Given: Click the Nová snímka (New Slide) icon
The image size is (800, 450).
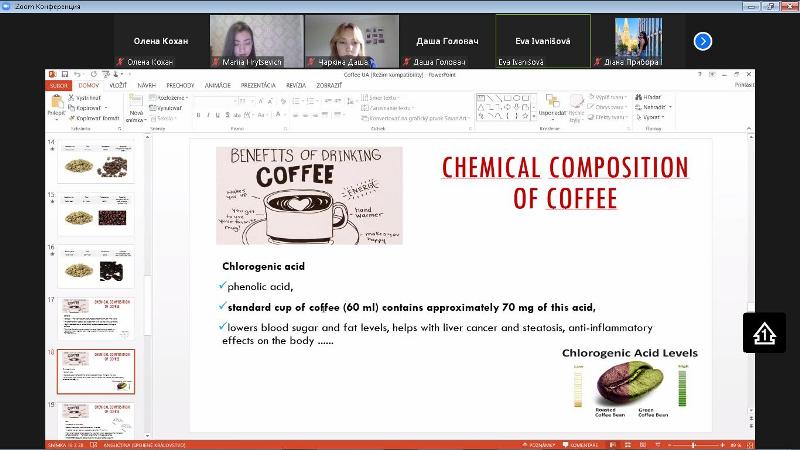Looking at the screenshot, I should [x=136, y=101].
